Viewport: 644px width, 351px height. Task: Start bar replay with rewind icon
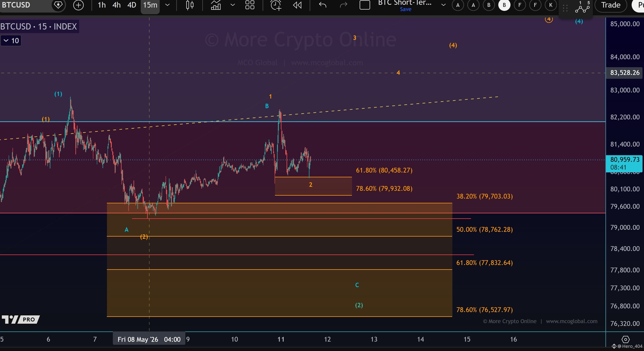[297, 5]
